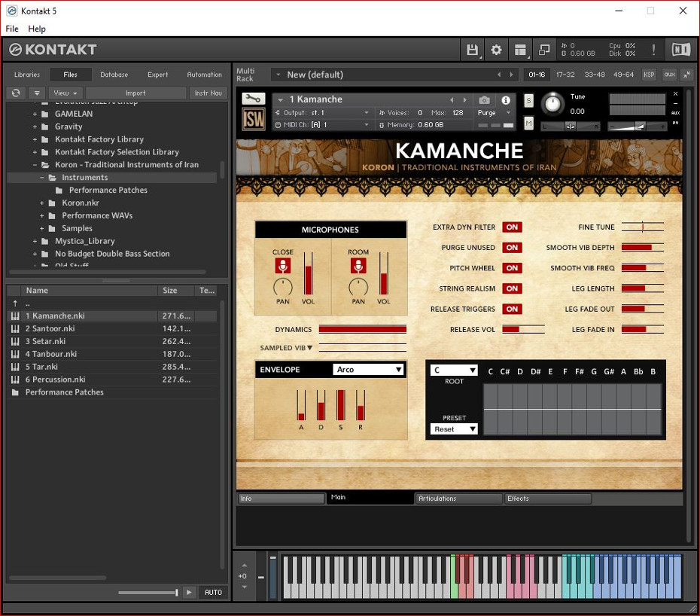Screen dimensions: 700x616
Task: Open the View dropdown in browser
Action: (x=65, y=93)
